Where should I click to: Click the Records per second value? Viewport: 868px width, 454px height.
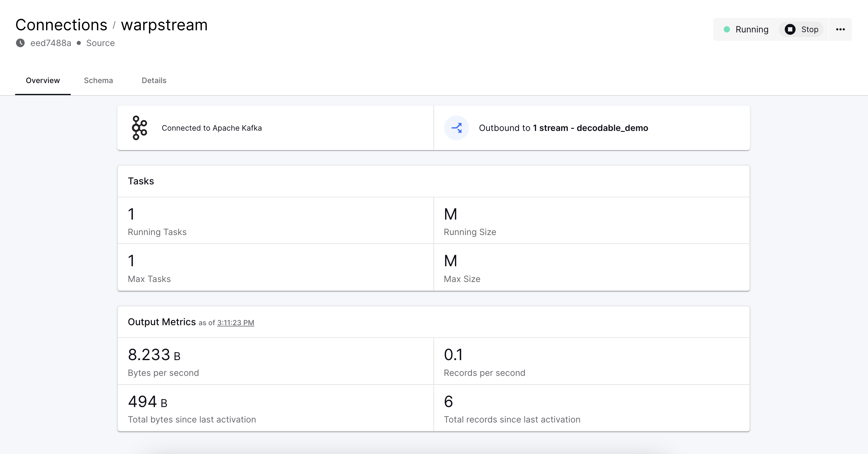[453, 355]
